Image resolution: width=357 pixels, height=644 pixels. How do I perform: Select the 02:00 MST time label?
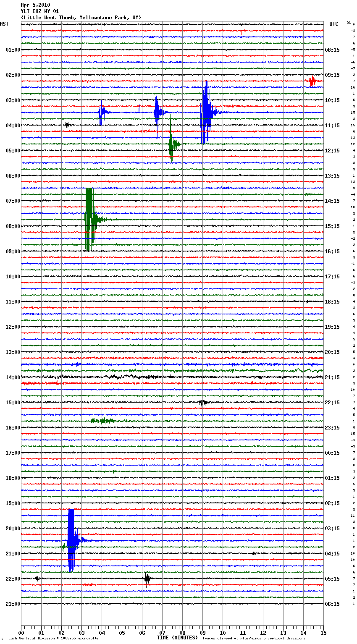(13, 75)
